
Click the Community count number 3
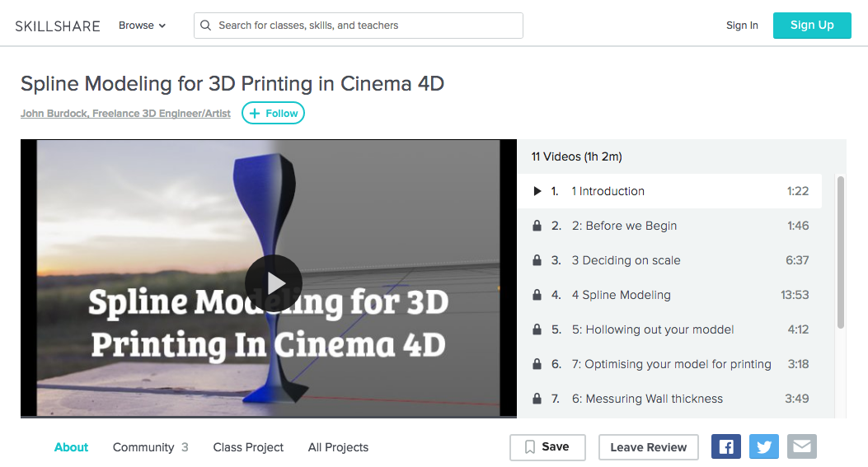185,447
